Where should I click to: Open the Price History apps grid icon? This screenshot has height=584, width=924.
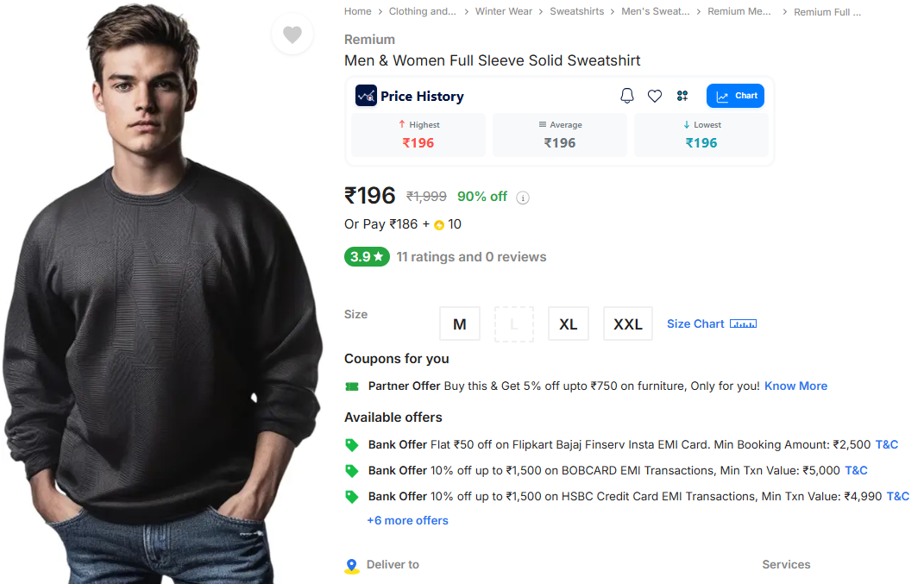(682, 96)
